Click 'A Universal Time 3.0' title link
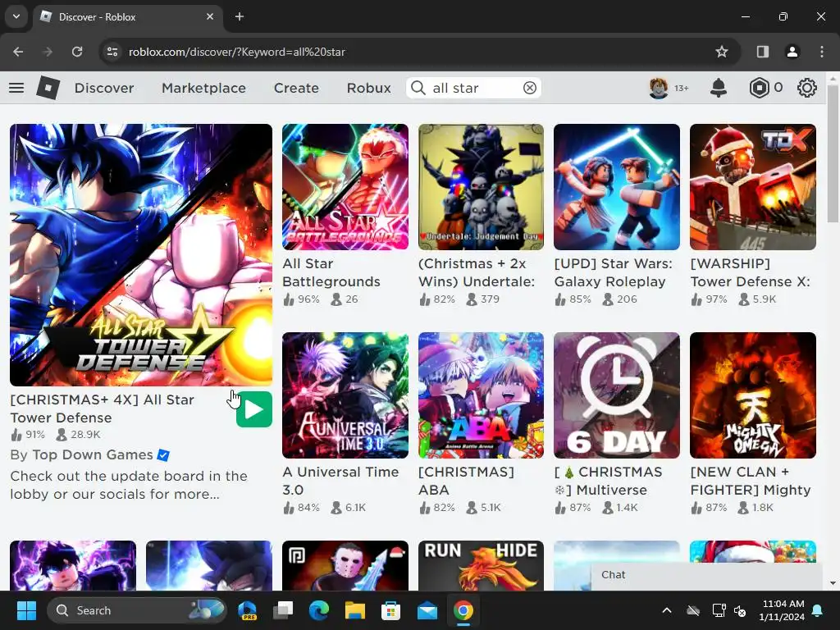This screenshot has width=840, height=630. point(340,481)
